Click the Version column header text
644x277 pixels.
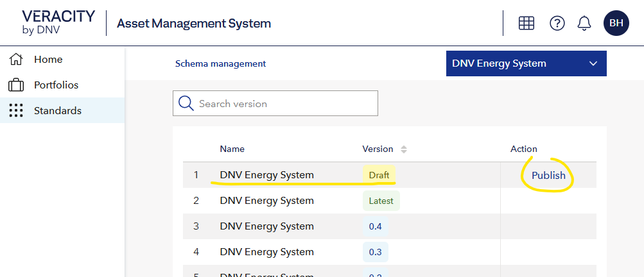pyautogui.click(x=378, y=149)
